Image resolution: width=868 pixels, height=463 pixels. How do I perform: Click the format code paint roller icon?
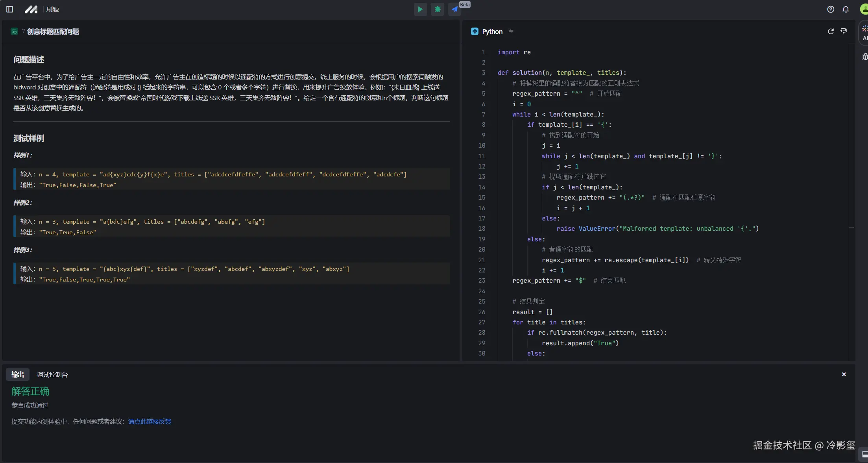point(844,31)
